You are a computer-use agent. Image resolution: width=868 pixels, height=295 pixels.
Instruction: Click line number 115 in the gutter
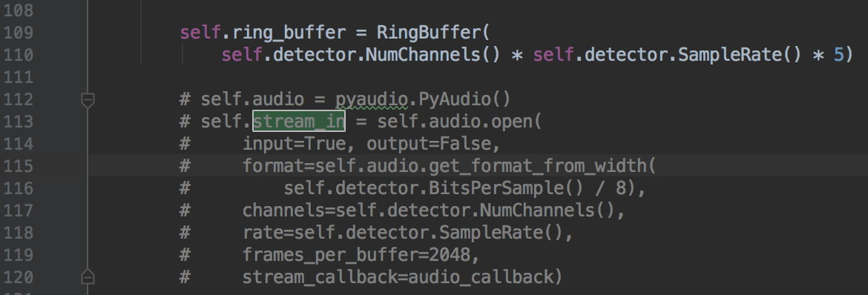coord(19,165)
